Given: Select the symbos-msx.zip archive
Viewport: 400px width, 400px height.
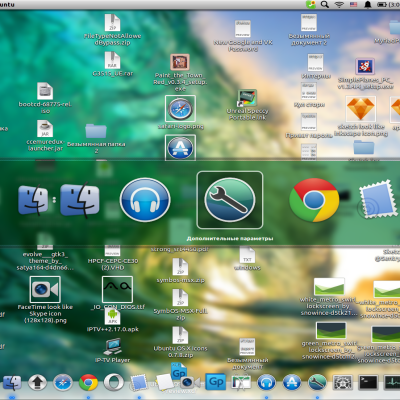Looking at the screenshot, I should click(180, 271).
